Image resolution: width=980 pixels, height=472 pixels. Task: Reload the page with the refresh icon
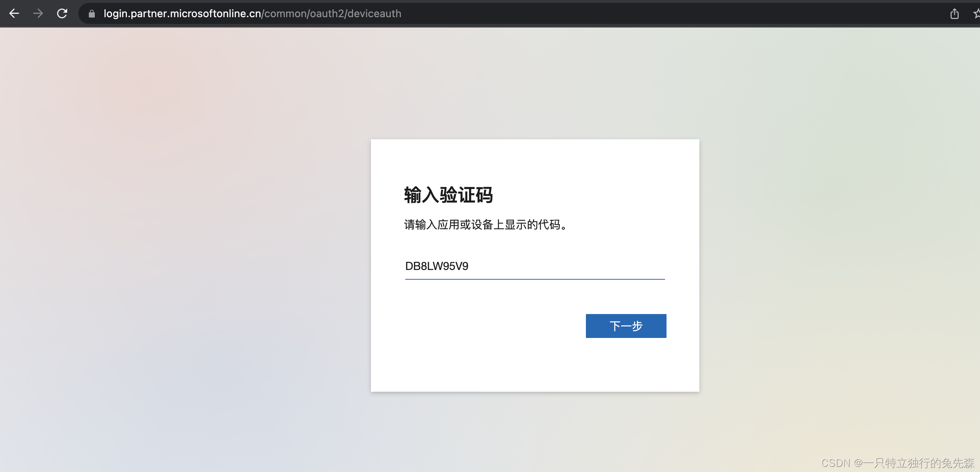tap(62, 14)
